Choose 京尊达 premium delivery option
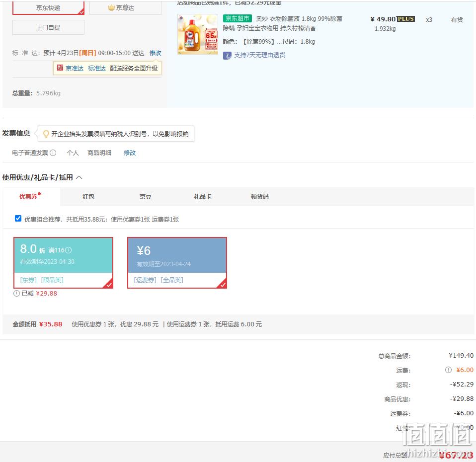Screen dimensions: 476x462 pyautogui.click(x=125, y=8)
